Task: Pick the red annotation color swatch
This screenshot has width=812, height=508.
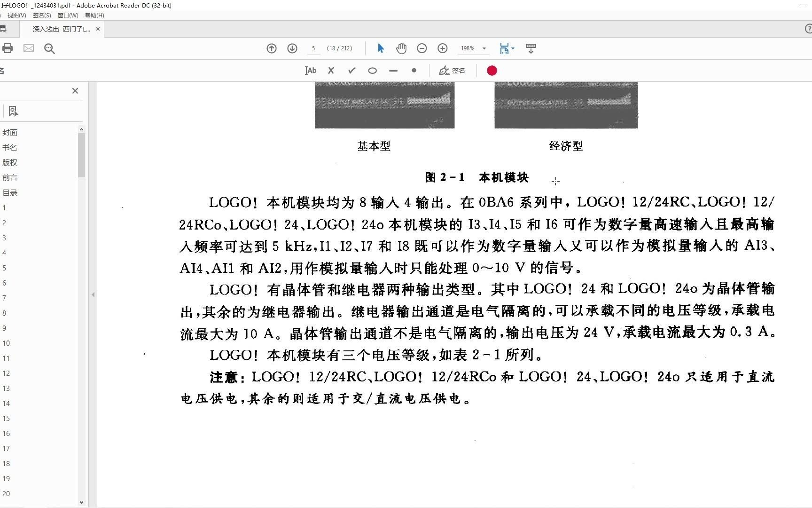Action: pyautogui.click(x=492, y=70)
